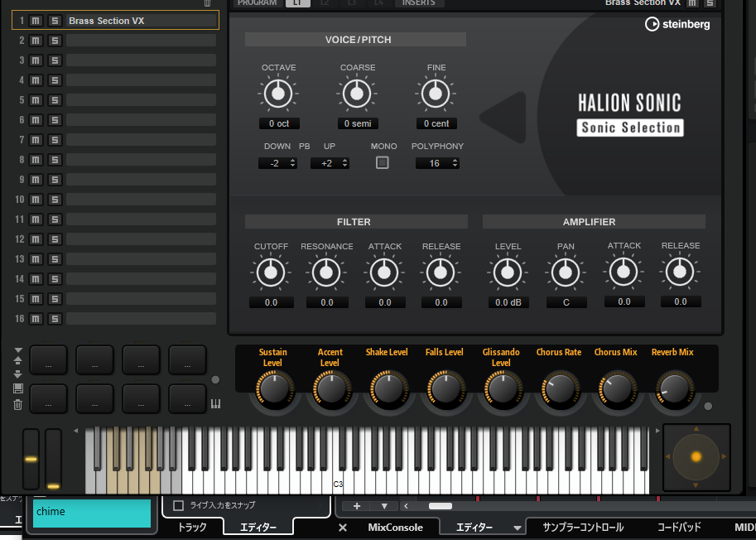Click the pitch bend wheel
This screenshot has height=540, width=756.
(x=31, y=459)
